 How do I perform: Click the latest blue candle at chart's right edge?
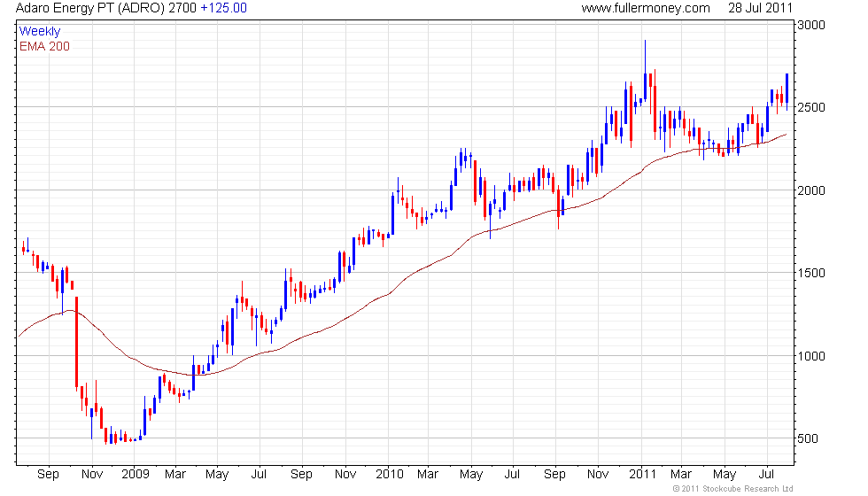787,89
